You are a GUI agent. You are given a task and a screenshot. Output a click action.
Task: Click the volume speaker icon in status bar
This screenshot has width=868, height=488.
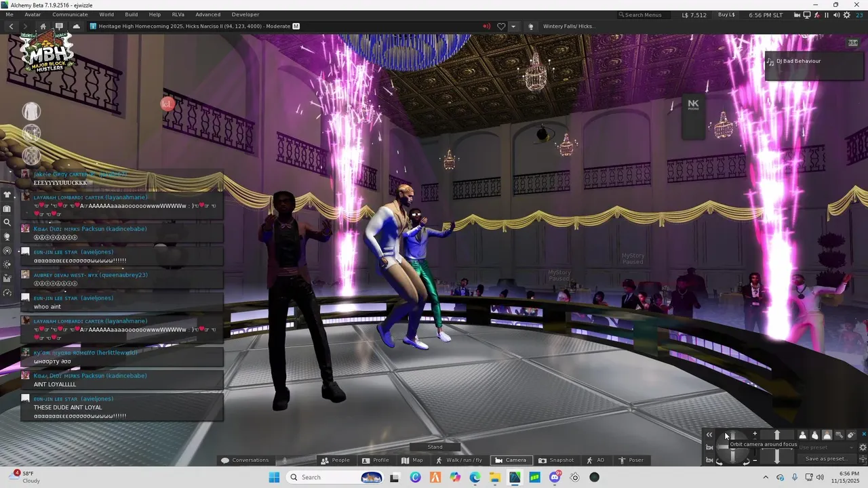click(x=836, y=15)
